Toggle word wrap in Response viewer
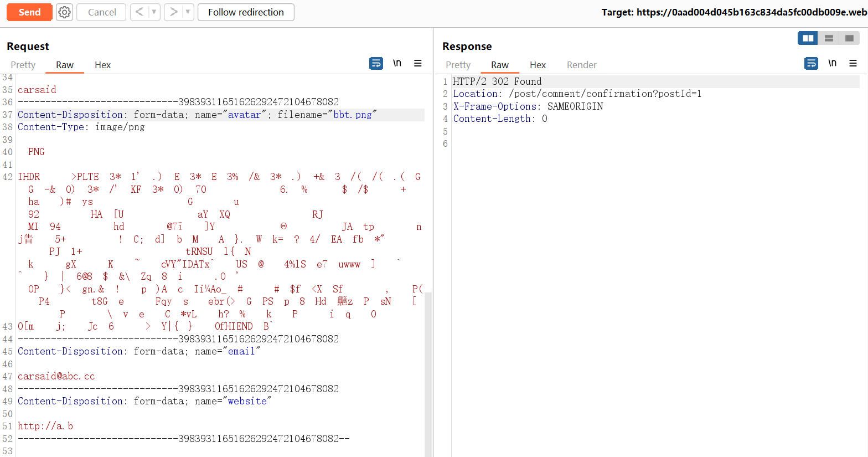Viewport: 868px width, 457px height. [x=811, y=64]
